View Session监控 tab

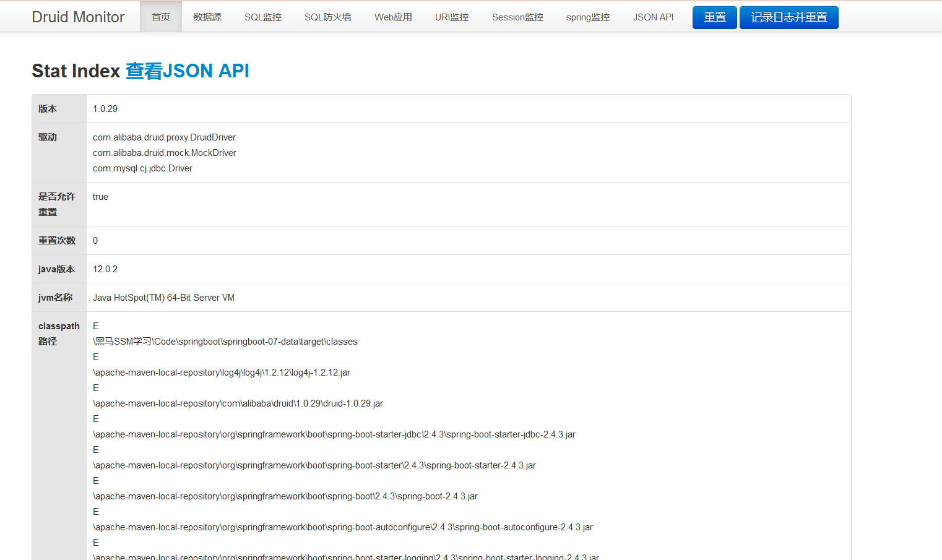click(517, 17)
